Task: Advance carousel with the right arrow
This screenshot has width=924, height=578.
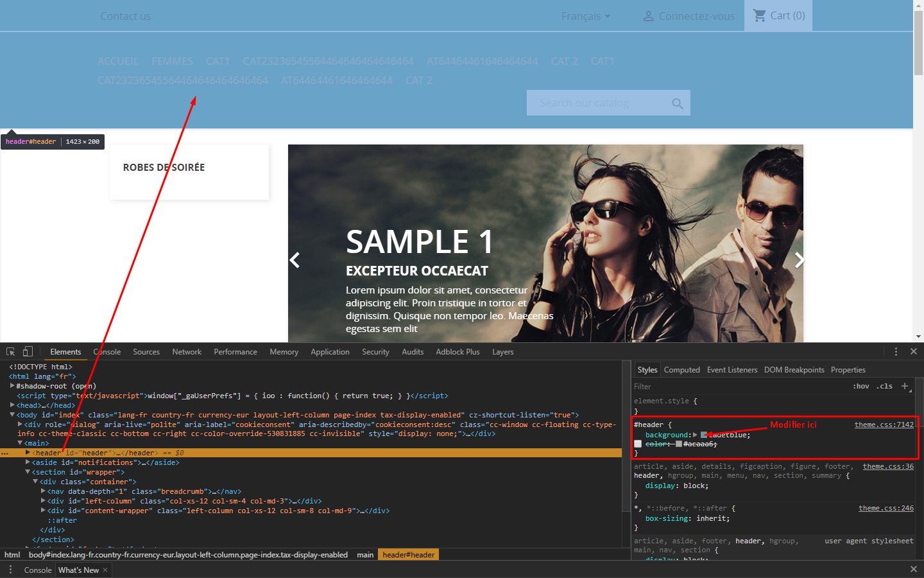Action: point(799,260)
